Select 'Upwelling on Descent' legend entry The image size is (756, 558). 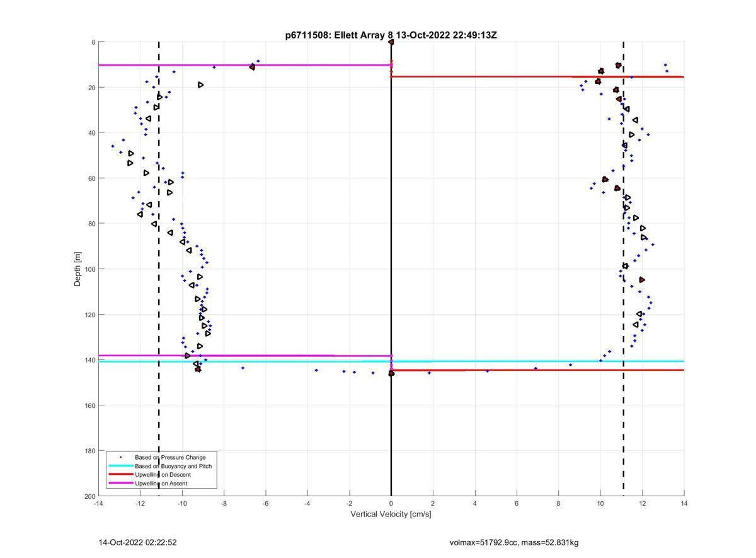[163, 475]
